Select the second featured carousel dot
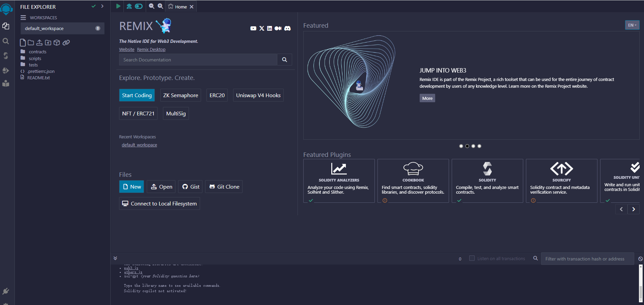The image size is (644, 305). click(467, 146)
